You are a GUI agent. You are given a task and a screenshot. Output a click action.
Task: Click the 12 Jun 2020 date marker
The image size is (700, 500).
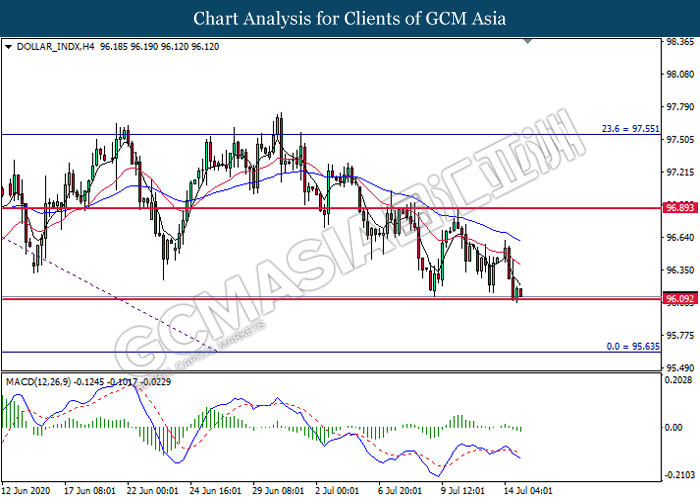click(29, 491)
